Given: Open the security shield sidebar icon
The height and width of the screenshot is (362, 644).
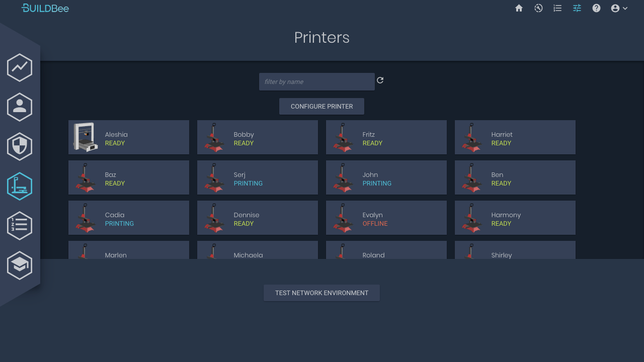Looking at the screenshot, I should pos(20,146).
